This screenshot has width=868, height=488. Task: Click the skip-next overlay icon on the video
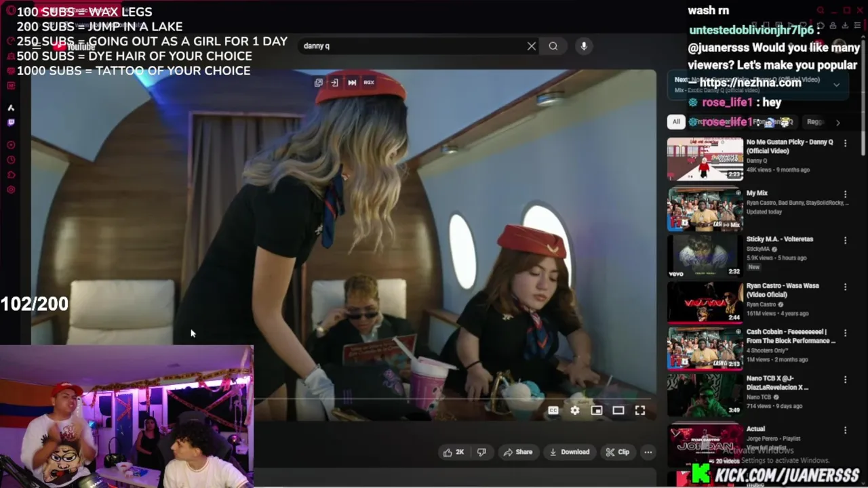[352, 83]
